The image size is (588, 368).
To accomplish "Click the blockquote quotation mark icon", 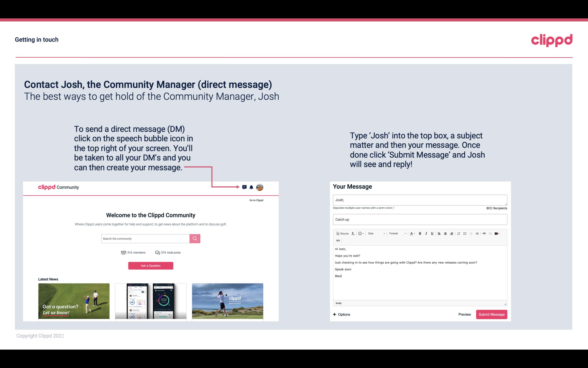I will tap(337, 241).
